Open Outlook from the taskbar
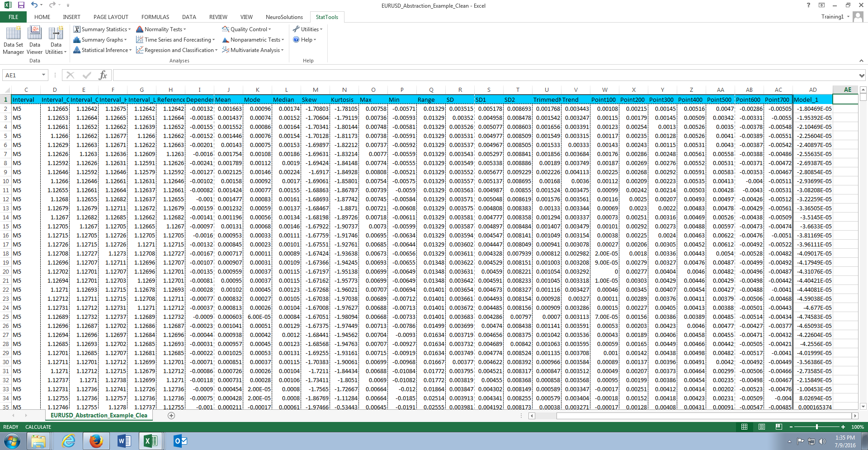This screenshot has width=868, height=450. point(180,441)
